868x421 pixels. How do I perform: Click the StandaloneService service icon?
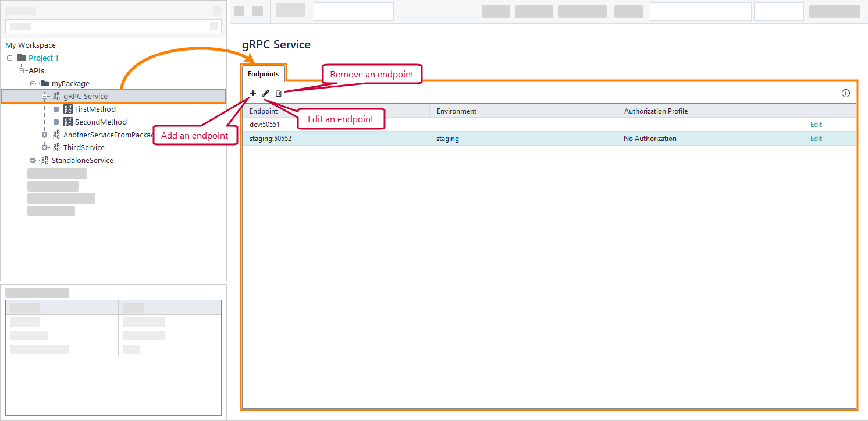45,160
